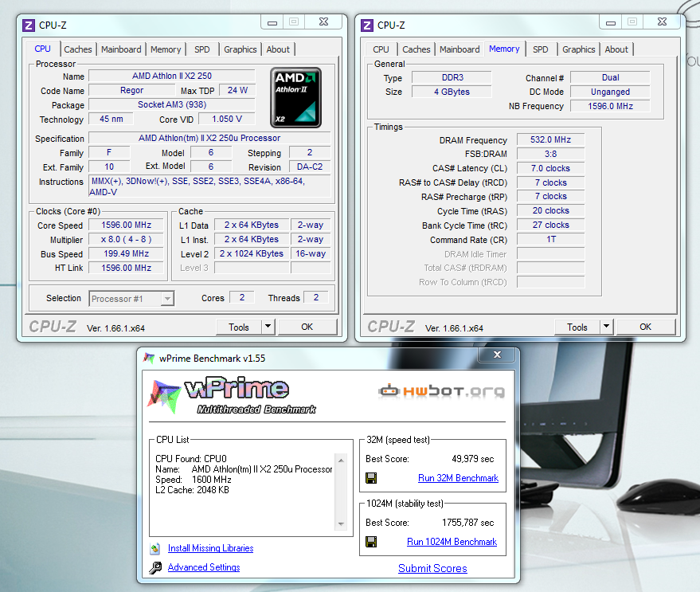700x592 pixels.
Task: Click the colorful wPrime logo graphic
Action: pyautogui.click(x=163, y=396)
